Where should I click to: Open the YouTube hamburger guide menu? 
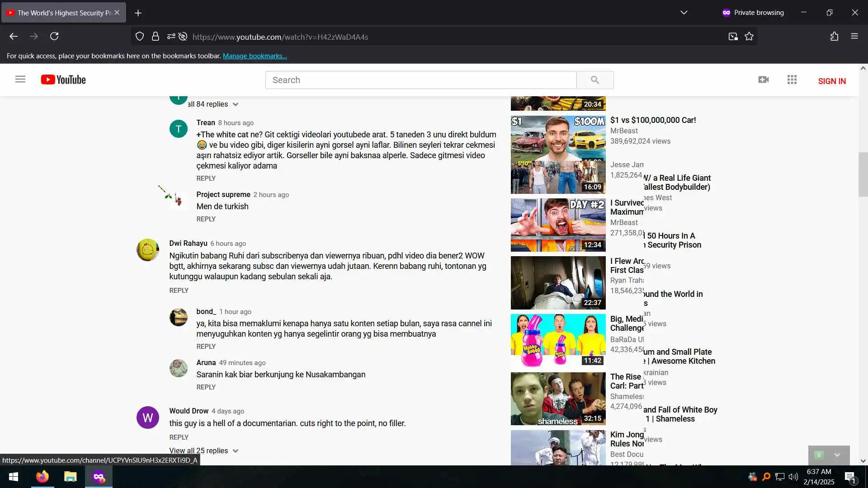[x=20, y=80]
